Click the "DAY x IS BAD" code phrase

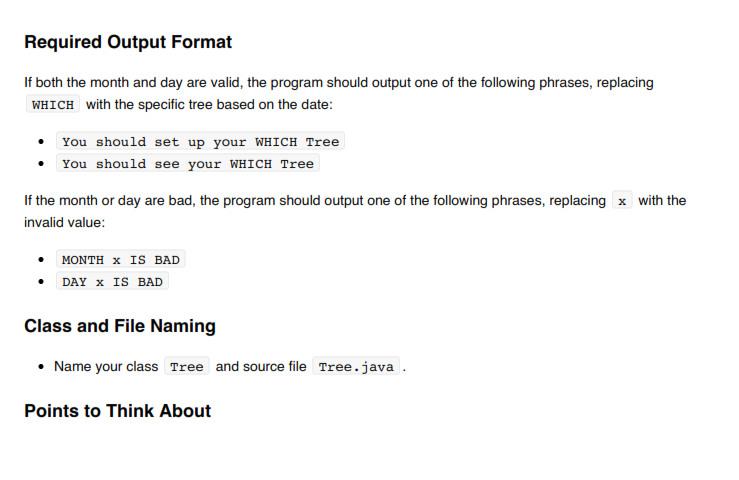112,281
